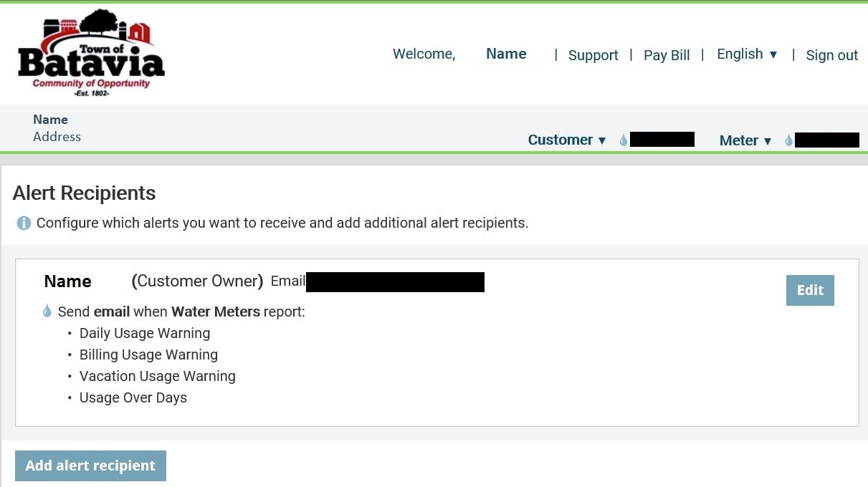Viewport: 868px width, 487px height.
Task: Click Edit for the Customer Owner recipient
Action: coord(810,290)
